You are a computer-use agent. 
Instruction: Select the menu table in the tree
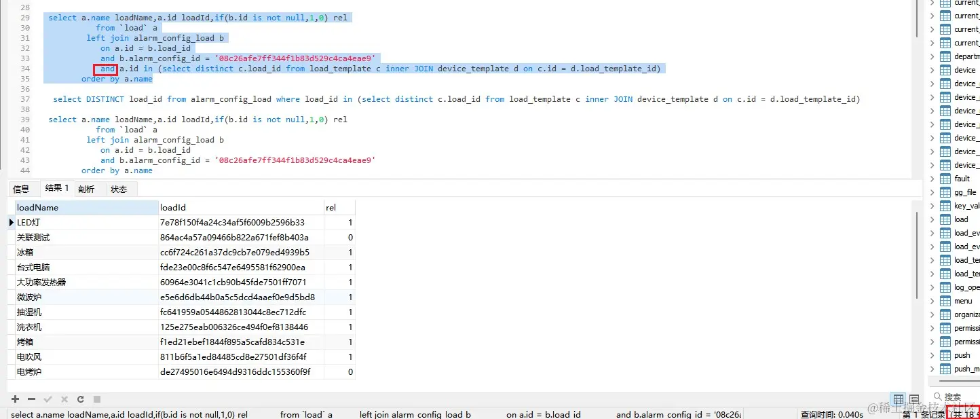(x=963, y=301)
